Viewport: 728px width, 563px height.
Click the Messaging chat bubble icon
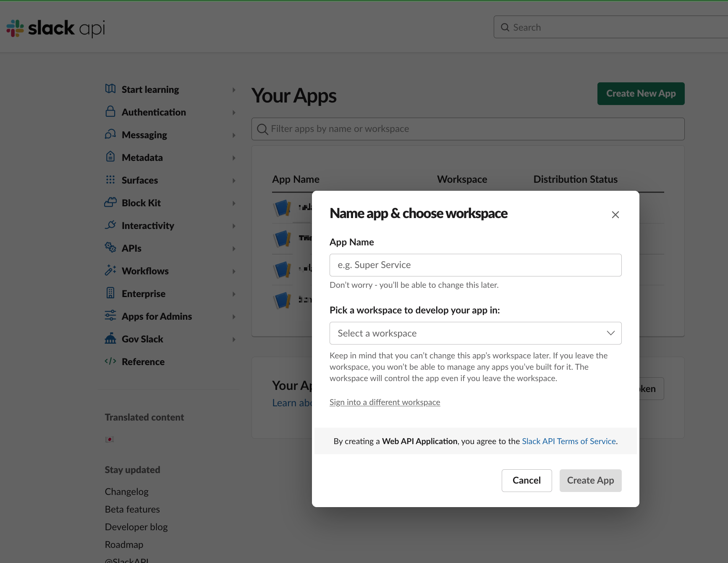pos(110,134)
